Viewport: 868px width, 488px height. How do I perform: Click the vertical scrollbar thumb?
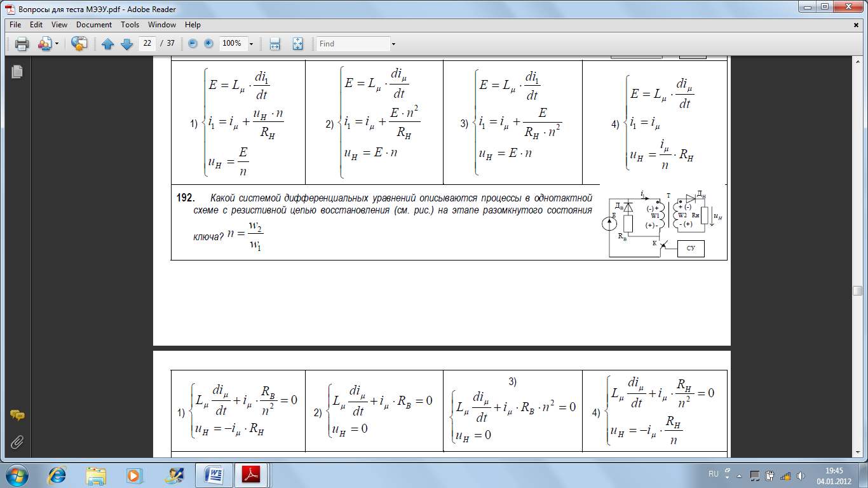point(857,290)
